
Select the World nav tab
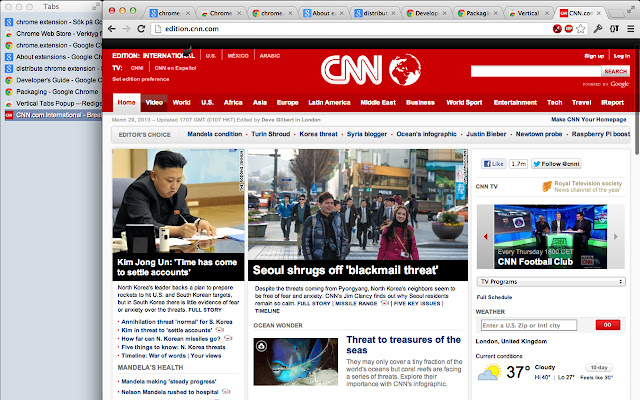181,102
